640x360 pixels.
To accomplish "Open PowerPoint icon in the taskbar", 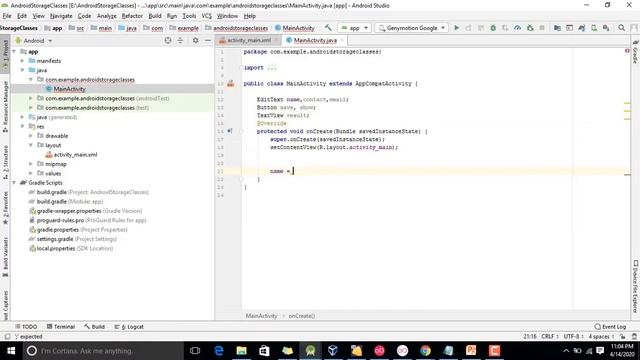I will [471, 351].
